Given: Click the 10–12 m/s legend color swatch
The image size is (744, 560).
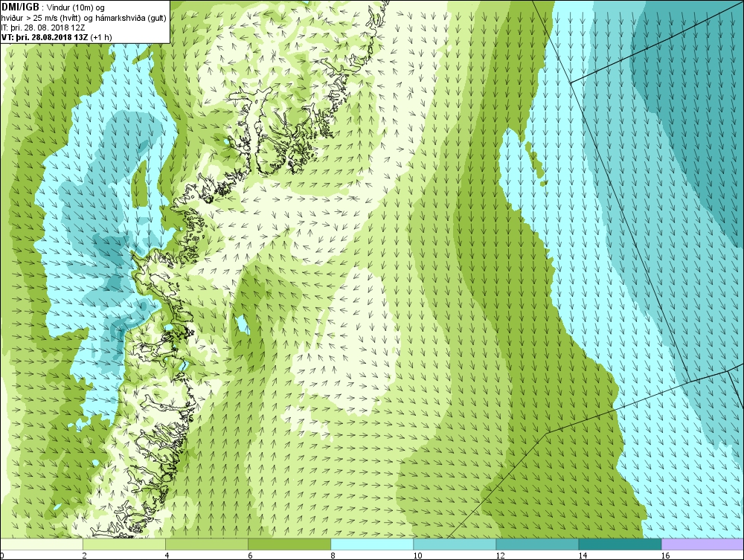Looking at the screenshot, I should [x=455, y=544].
